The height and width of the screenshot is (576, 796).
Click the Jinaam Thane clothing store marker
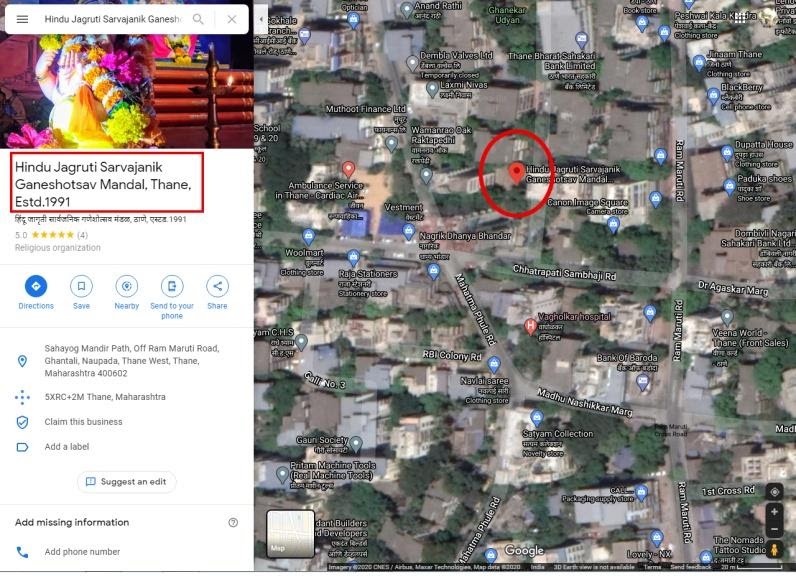699,63
